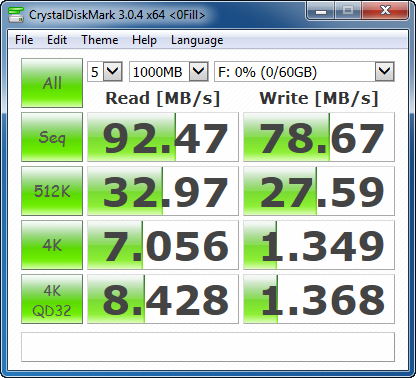Open the Help menu
The image size is (416, 378).
[144, 40]
